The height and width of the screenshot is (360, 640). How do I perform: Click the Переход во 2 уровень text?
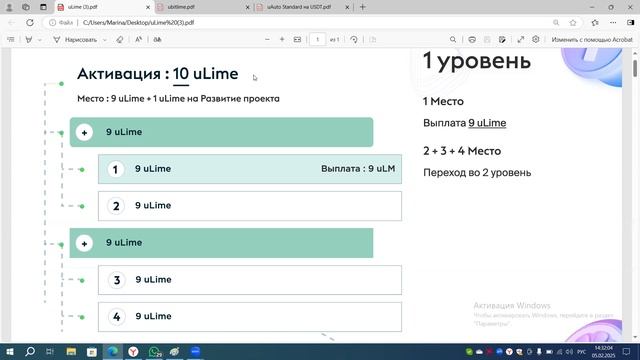[x=477, y=173]
